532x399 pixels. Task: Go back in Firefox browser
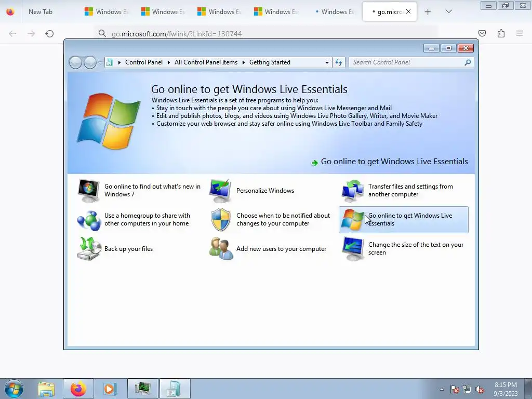12,34
